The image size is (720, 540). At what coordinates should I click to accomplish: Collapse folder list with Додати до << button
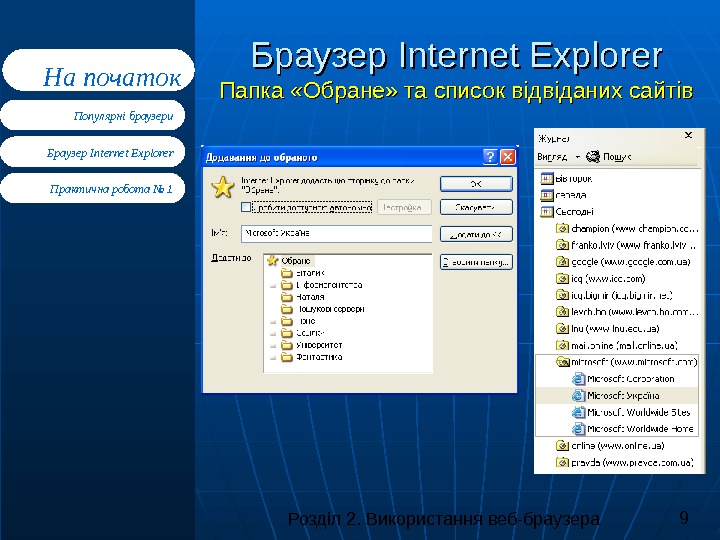[x=476, y=235]
